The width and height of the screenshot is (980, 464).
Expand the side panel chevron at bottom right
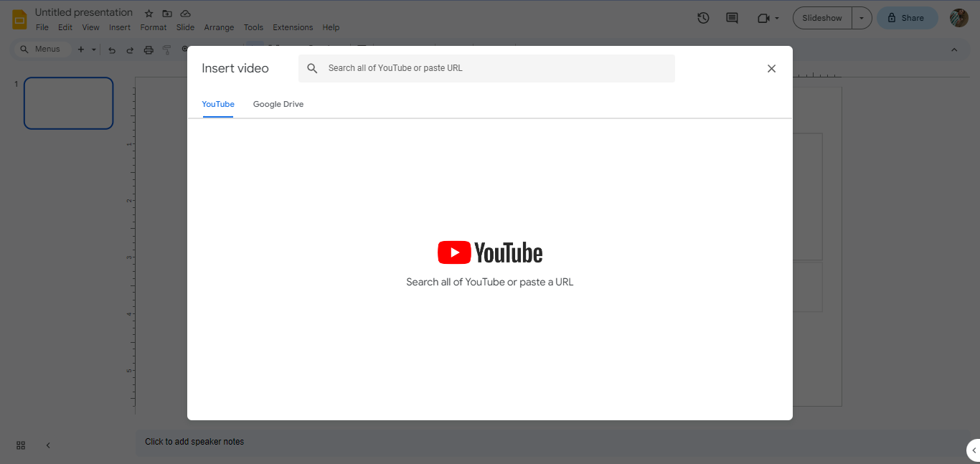point(974,450)
